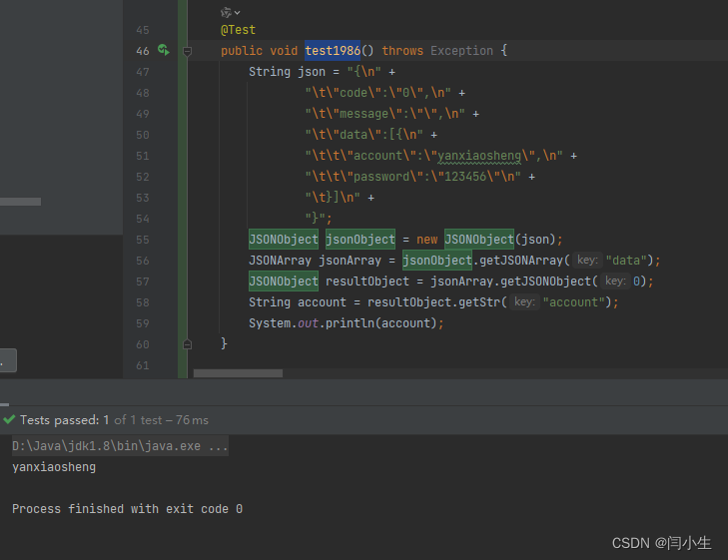Click Tests passed status text

pyautogui.click(x=114, y=420)
